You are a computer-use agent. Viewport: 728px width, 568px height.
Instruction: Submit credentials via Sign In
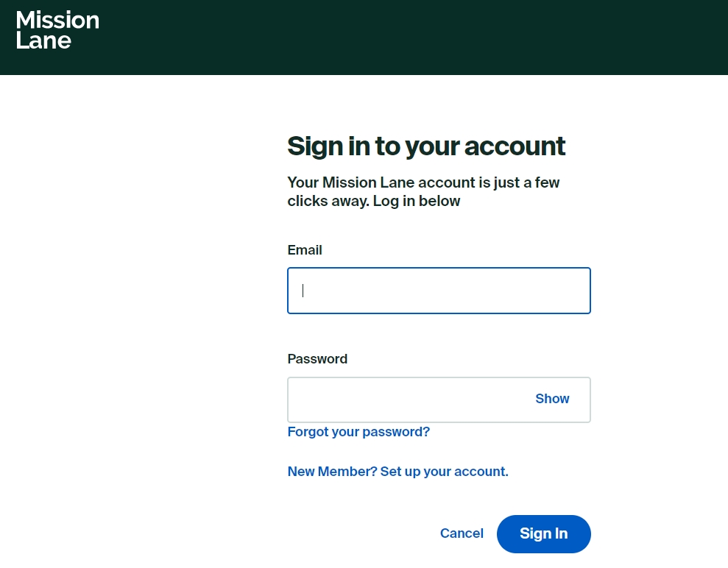pyautogui.click(x=543, y=533)
